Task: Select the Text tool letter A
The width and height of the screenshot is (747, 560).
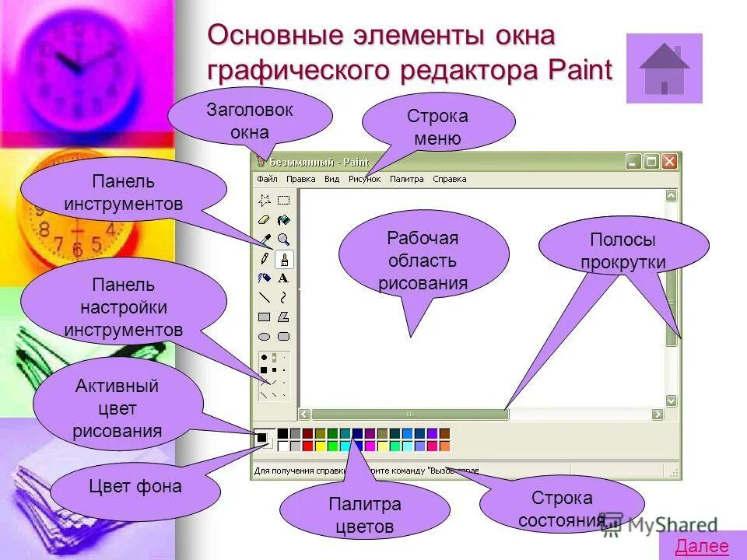Action: 284,278
